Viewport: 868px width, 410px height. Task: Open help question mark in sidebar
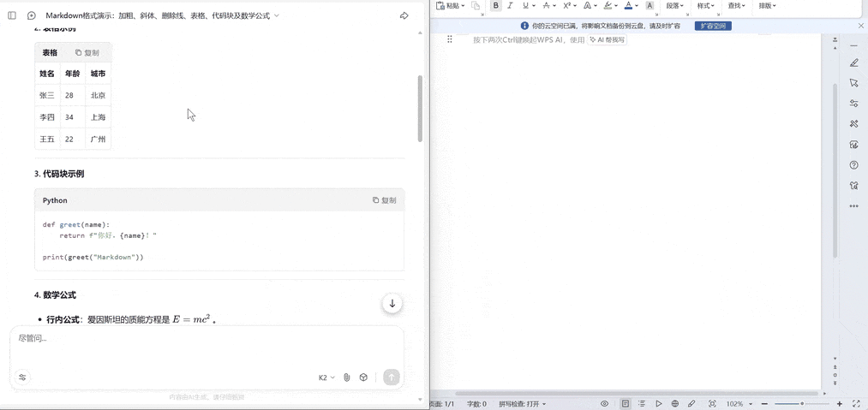point(853,165)
